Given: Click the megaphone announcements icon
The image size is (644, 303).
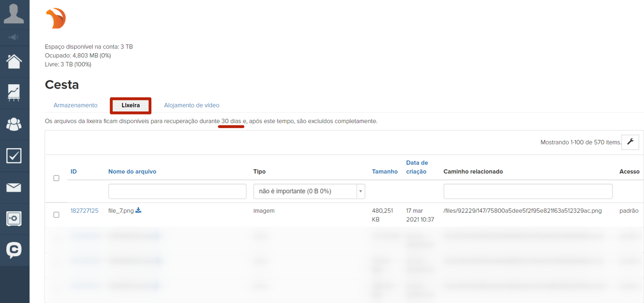Looking at the screenshot, I should point(14,37).
